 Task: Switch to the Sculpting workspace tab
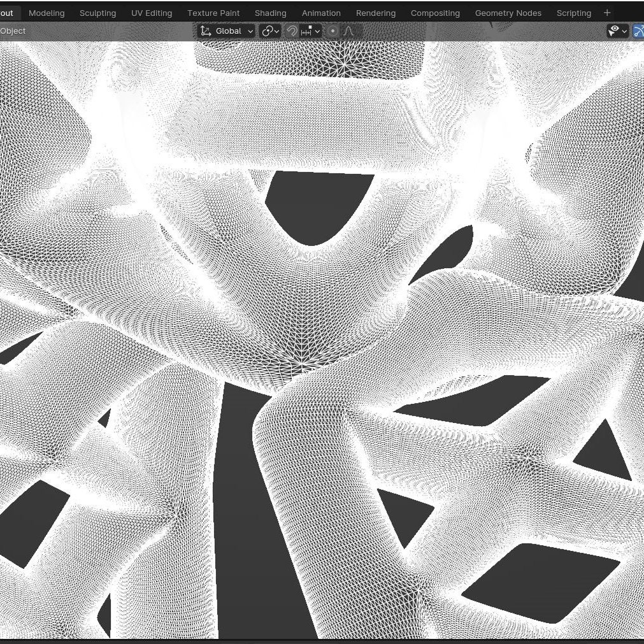[x=97, y=13]
